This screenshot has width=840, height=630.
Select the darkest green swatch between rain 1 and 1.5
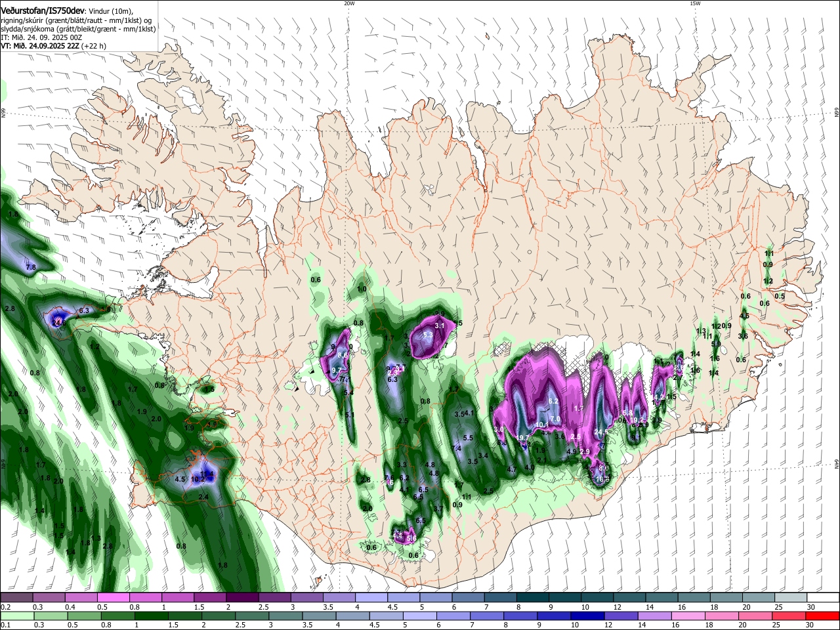coord(152,616)
